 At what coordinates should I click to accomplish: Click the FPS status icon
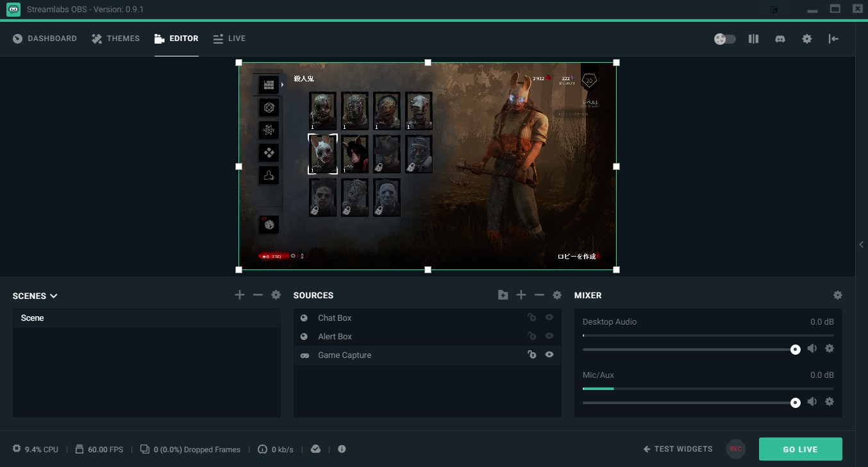79,449
